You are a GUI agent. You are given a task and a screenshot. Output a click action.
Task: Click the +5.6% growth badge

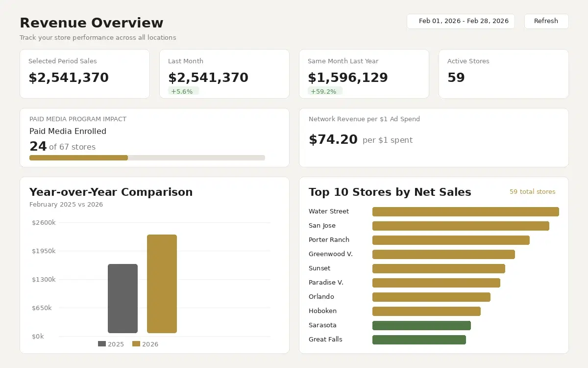(183, 91)
